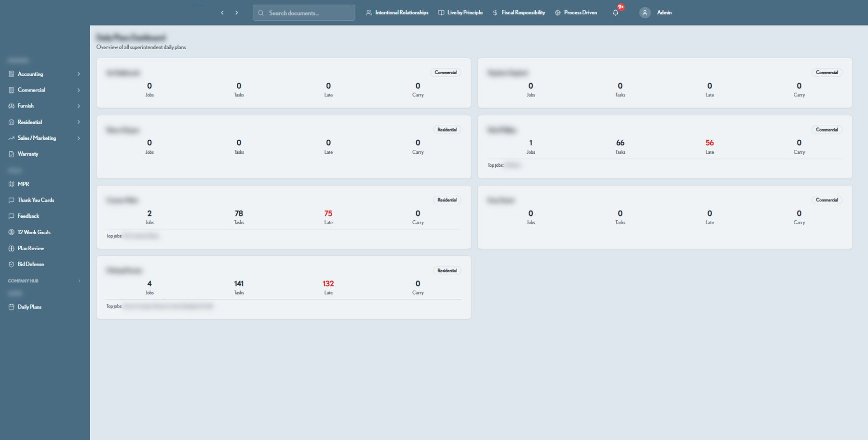Click the Intentional Relationships people icon
The width and height of the screenshot is (868, 440).
coord(369,13)
